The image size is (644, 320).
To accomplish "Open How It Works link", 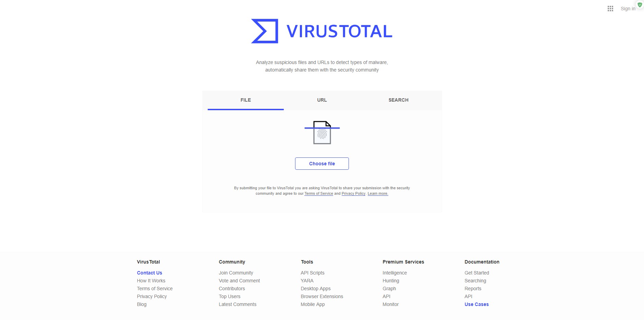I will (151, 281).
